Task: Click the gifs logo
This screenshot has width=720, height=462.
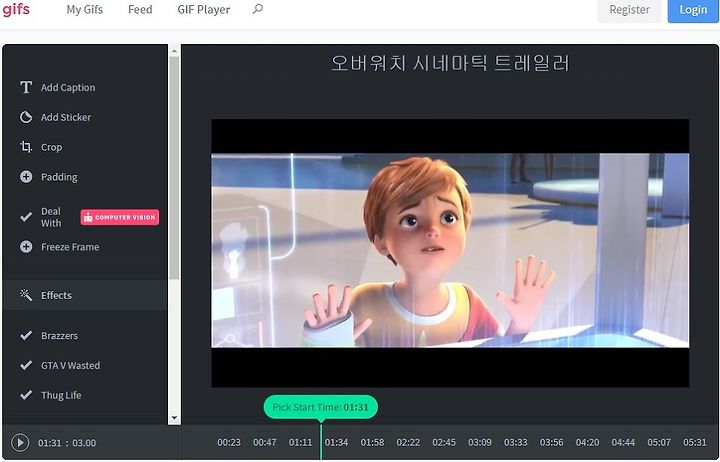Action: click(x=16, y=9)
